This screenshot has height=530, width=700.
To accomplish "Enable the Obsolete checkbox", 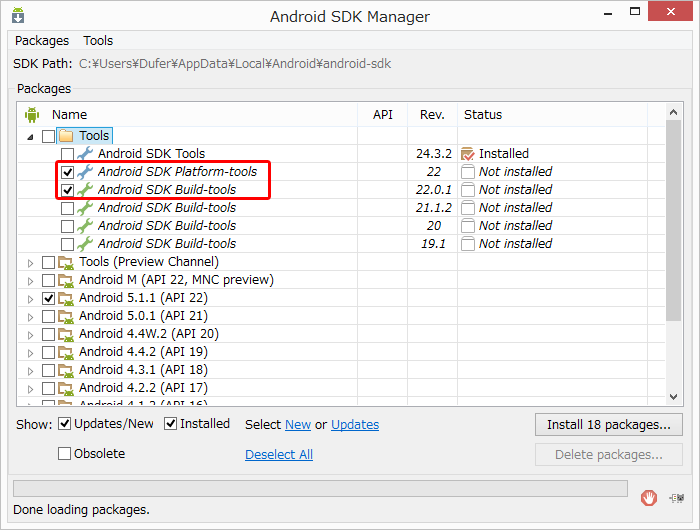I will 65,454.
